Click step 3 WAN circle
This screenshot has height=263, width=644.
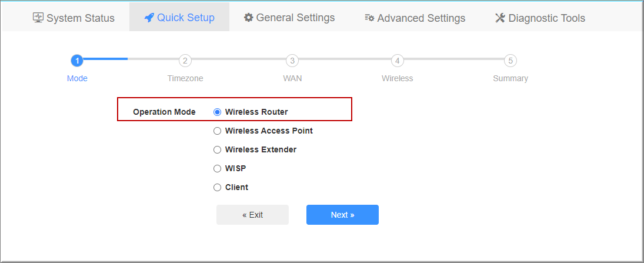(x=292, y=61)
